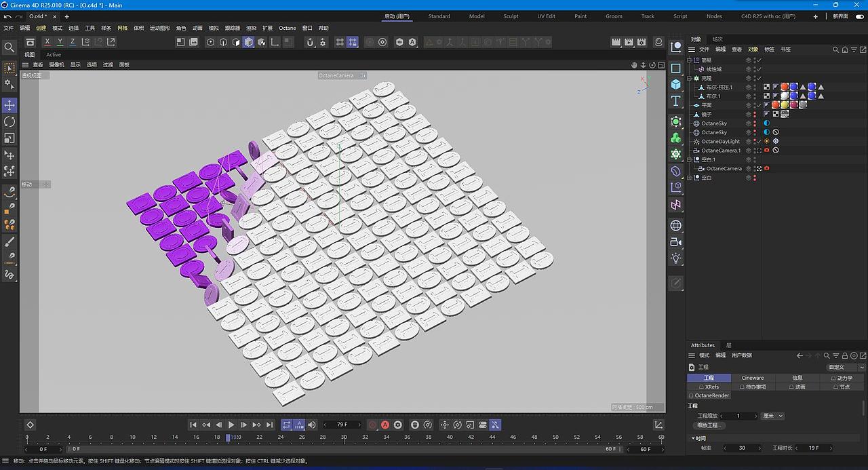Click the Edit Render Settings gear icon
Image resolution: width=868 pixels, height=470 pixels.
641,42
